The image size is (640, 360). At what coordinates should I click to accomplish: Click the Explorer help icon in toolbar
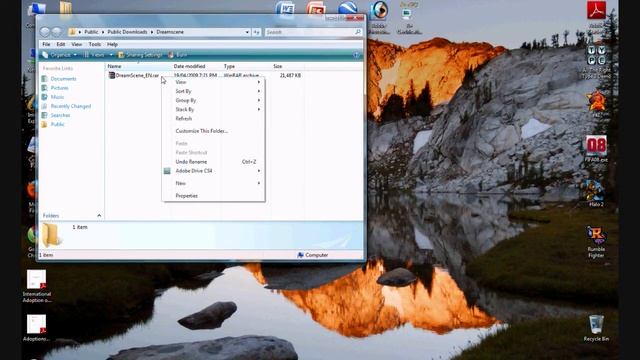pos(356,55)
